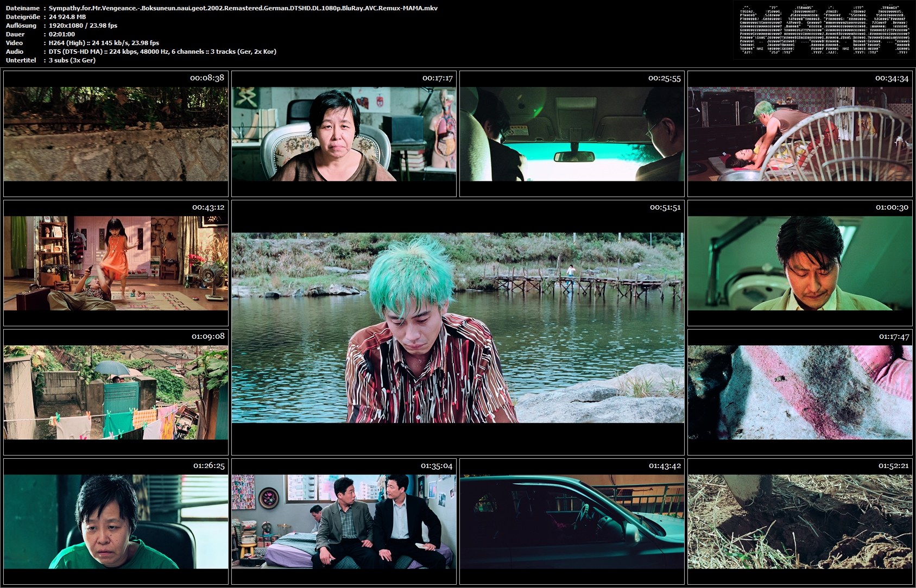This screenshot has width=916, height=588.
Task: Click the H264 video codec info line
Action: [104, 43]
